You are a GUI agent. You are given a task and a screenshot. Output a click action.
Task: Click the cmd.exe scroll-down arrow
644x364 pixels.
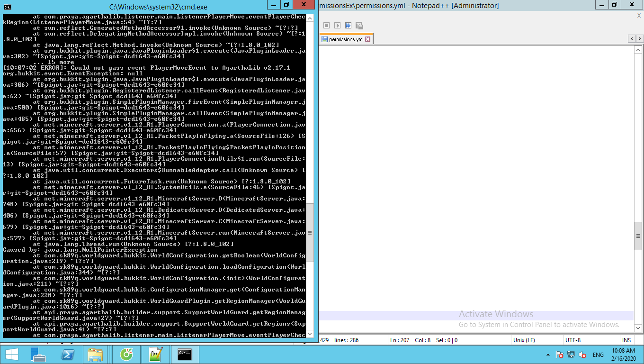click(310, 335)
